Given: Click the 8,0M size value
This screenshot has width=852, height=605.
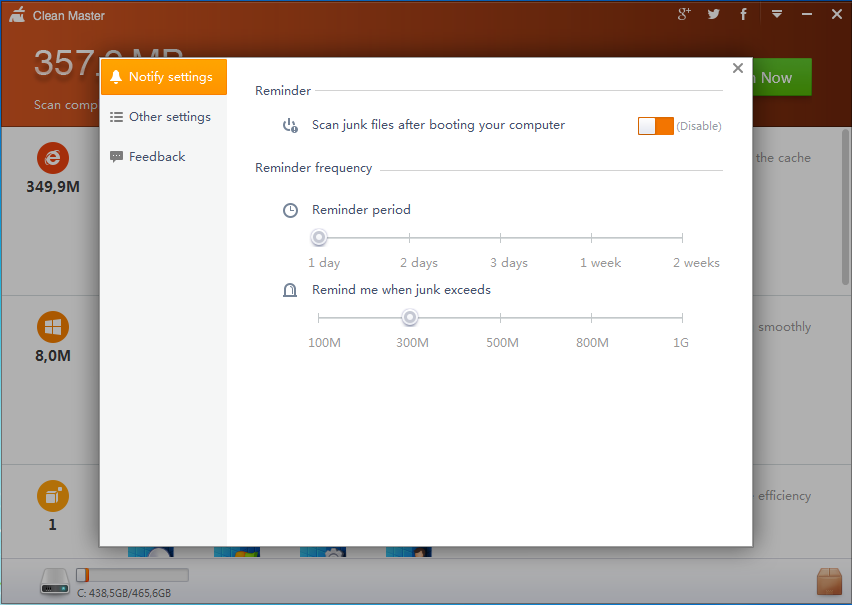Looking at the screenshot, I should [53, 356].
